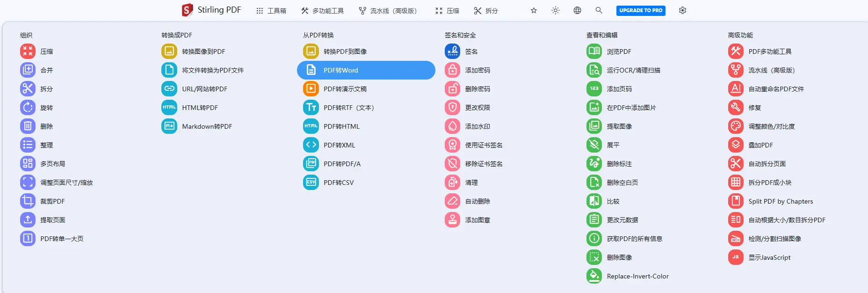Open the 叠加PDF link
Viewport: 868px width, 293px height.
pyautogui.click(x=761, y=145)
